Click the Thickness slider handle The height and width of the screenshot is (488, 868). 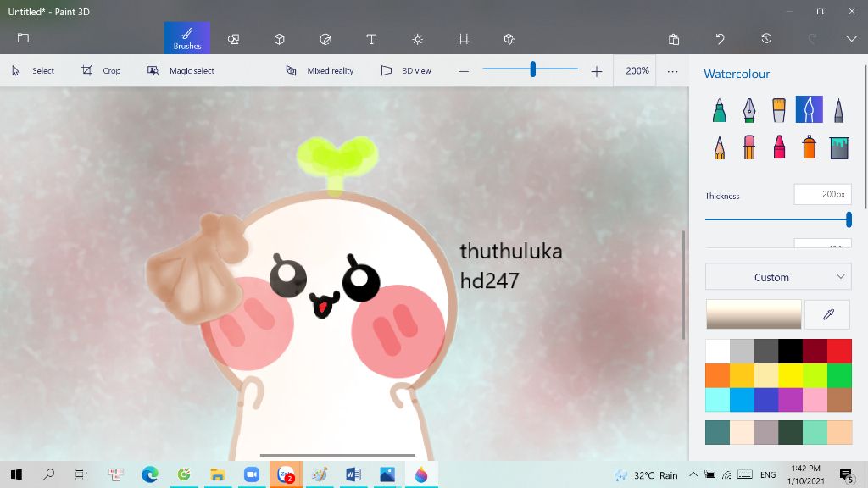tap(848, 219)
